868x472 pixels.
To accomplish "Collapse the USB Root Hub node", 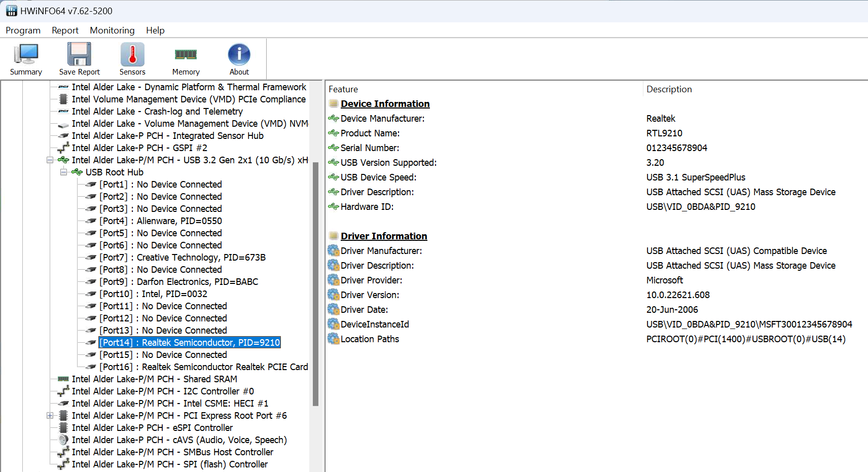I will pos(63,172).
